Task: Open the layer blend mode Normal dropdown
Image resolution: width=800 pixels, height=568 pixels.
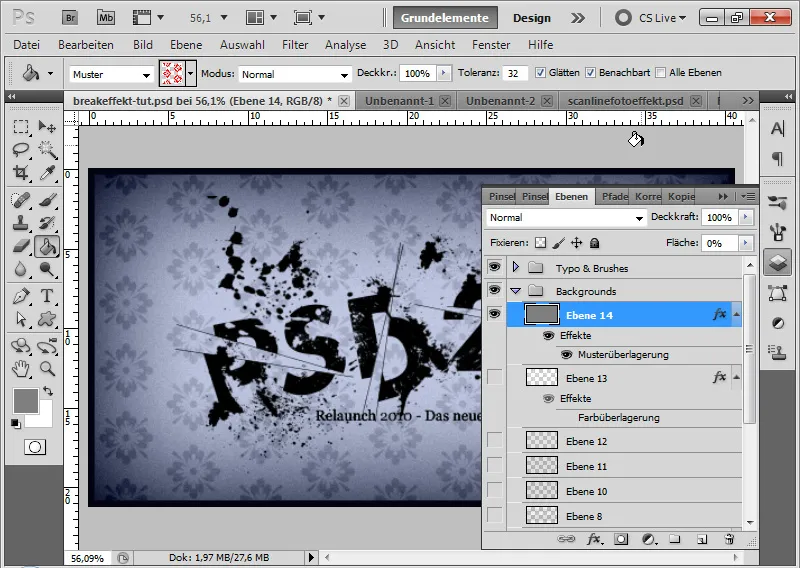Action: point(566,217)
